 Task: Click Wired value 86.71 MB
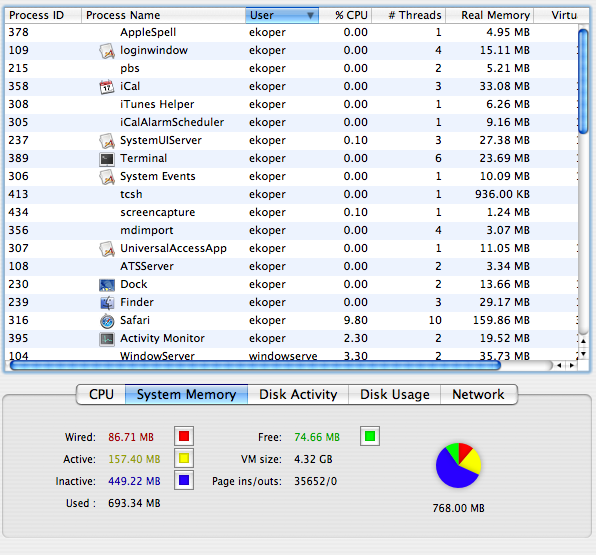point(131,437)
